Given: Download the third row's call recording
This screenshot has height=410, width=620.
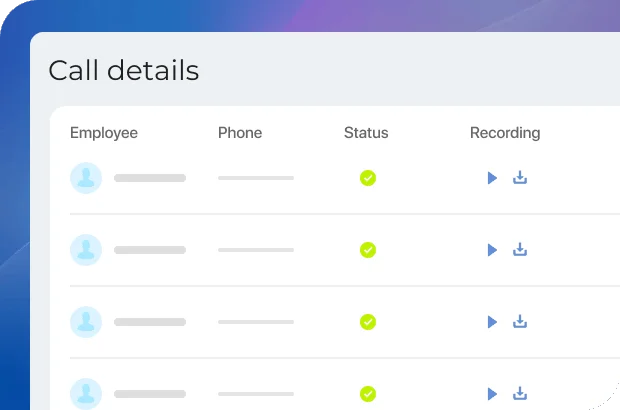Looking at the screenshot, I should [520, 322].
